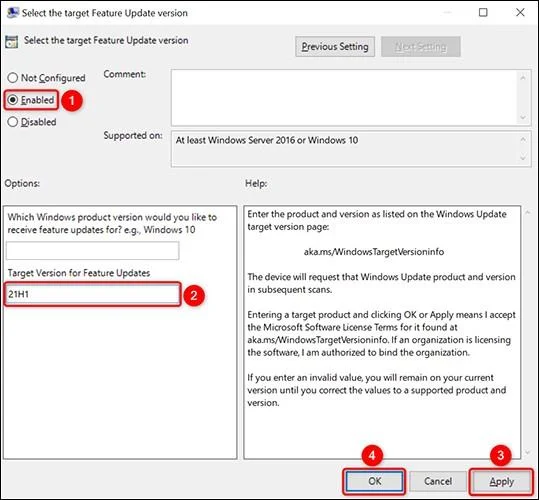
Task: Click the OK button
Action: click(374, 481)
